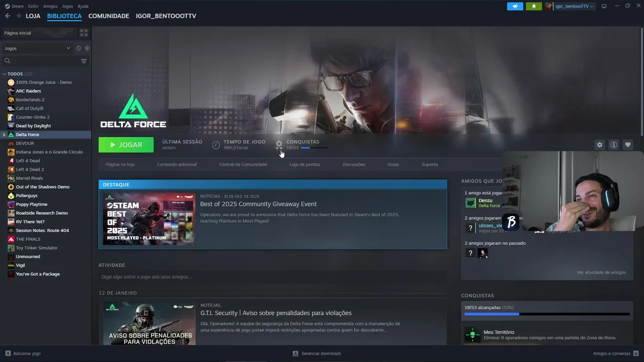Click Gerenciar downloads icon in bottom bar

pos(295,353)
